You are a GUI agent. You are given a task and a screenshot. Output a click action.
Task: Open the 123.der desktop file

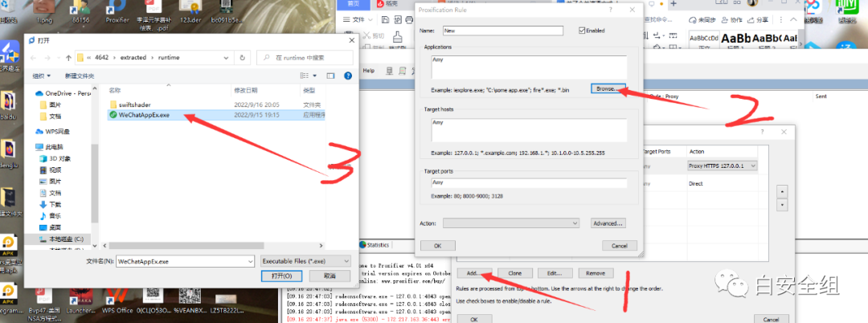pyautogui.click(x=190, y=12)
